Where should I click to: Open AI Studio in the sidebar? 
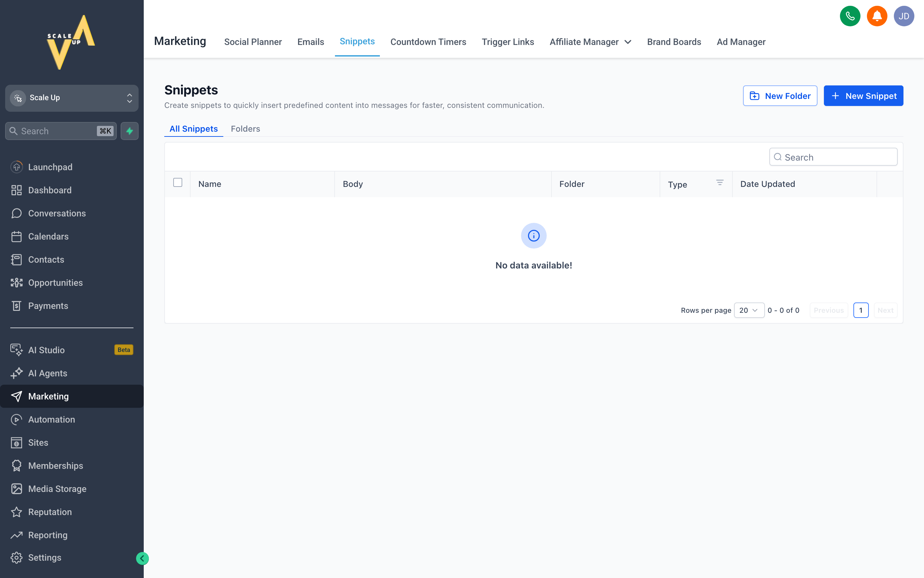tap(72, 350)
